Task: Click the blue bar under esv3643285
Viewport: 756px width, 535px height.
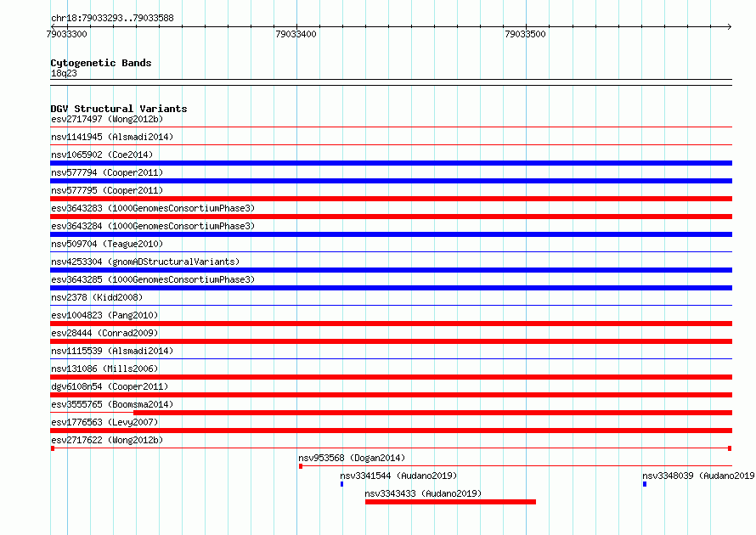Action: pyautogui.click(x=391, y=288)
